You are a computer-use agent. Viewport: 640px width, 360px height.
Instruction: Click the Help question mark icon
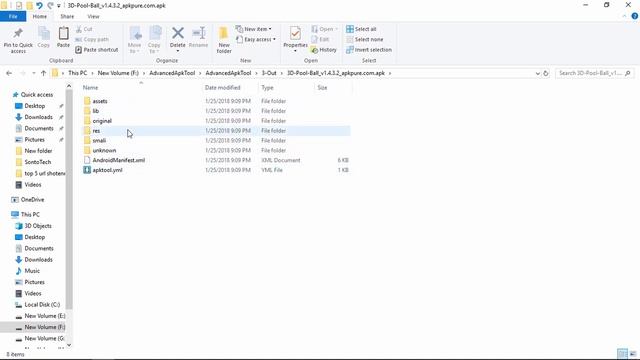click(635, 16)
